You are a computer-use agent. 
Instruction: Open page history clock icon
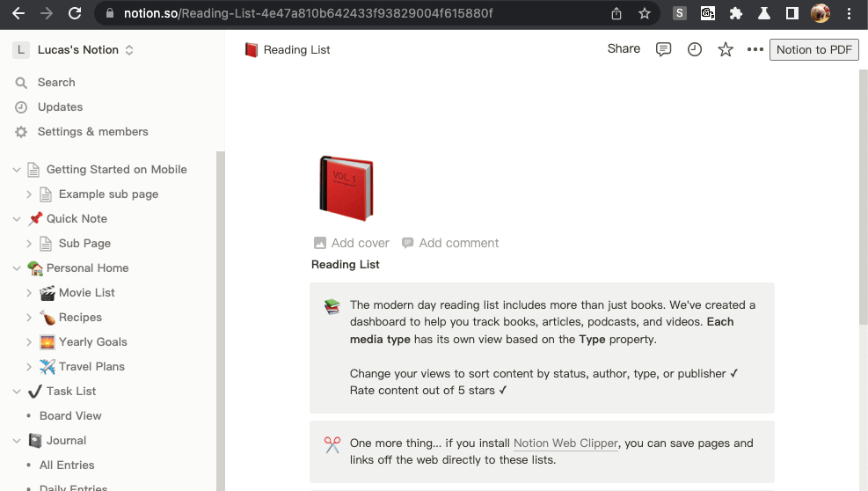(694, 49)
